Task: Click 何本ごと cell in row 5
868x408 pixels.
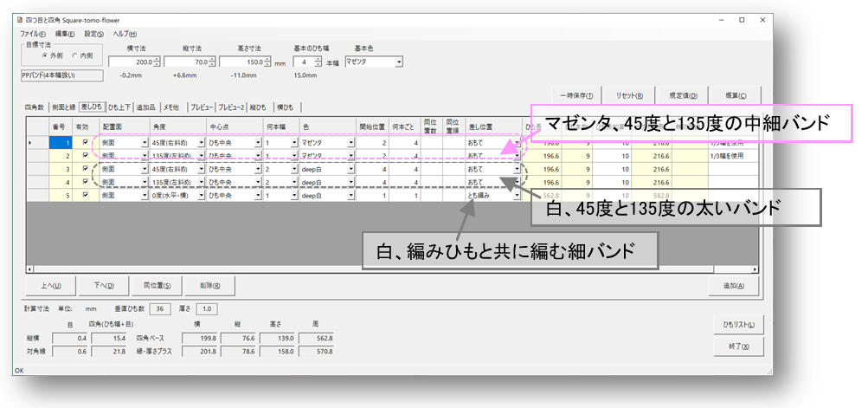Action: pos(404,195)
